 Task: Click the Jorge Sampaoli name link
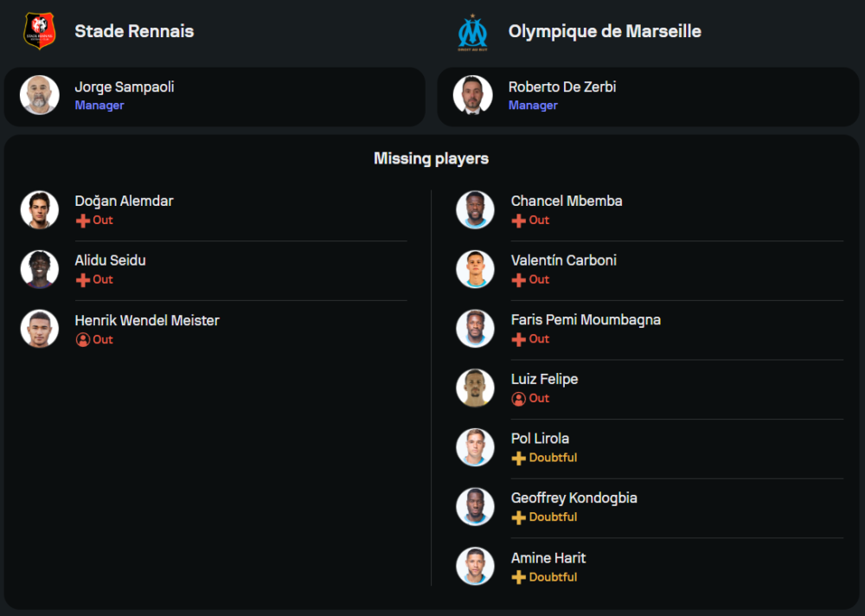tap(125, 87)
